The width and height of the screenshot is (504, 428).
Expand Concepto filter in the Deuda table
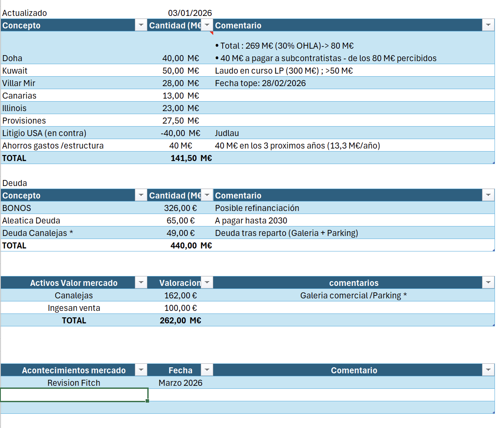click(x=141, y=195)
